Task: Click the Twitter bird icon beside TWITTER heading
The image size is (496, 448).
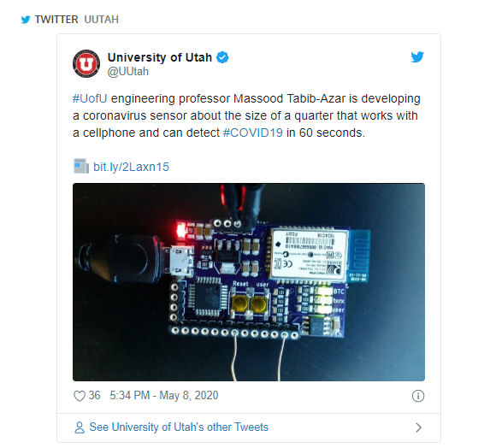Action: pos(26,20)
